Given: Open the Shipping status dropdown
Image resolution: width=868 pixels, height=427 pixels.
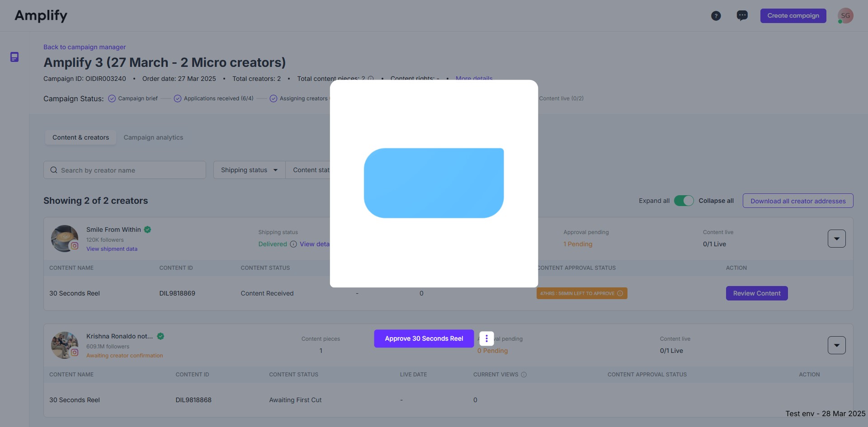Looking at the screenshot, I should click(249, 170).
